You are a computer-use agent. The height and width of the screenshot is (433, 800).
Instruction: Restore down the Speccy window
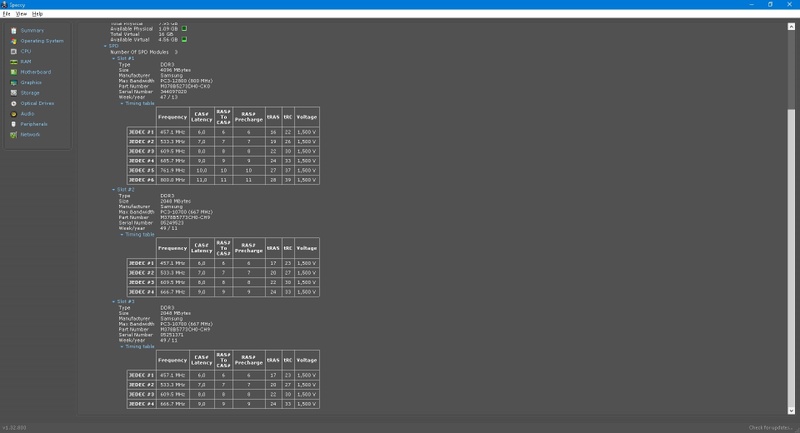[x=770, y=5]
